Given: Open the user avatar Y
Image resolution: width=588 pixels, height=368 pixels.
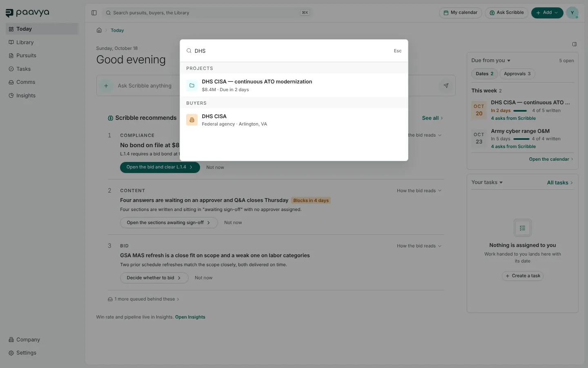Looking at the screenshot, I should (572, 13).
